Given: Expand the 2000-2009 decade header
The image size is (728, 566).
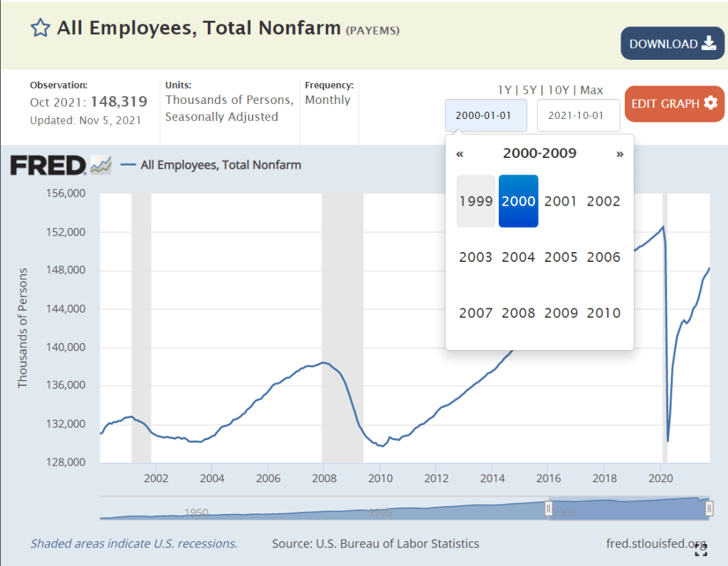Looking at the screenshot, I should click(x=539, y=154).
